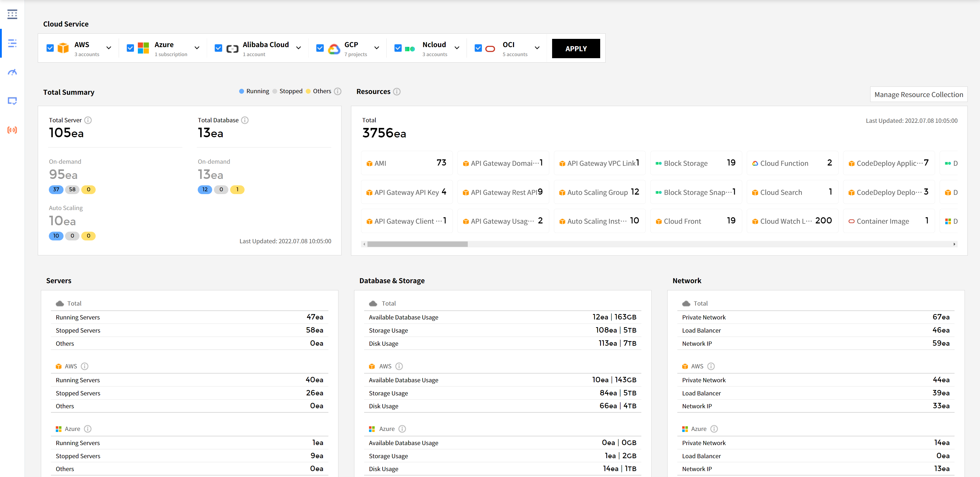Expand the OCI accounts dropdown
The height and width of the screenshot is (477, 980).
537,48
